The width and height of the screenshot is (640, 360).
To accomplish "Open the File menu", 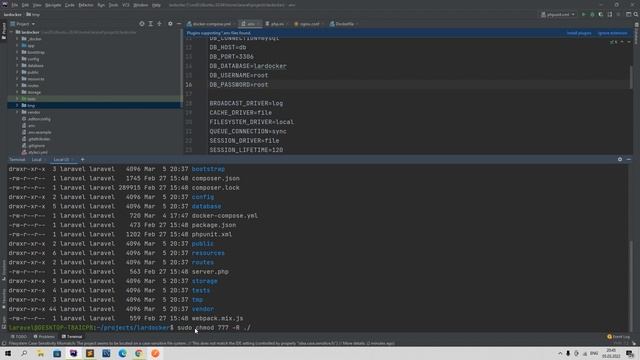I will click(x=15, y=5).
